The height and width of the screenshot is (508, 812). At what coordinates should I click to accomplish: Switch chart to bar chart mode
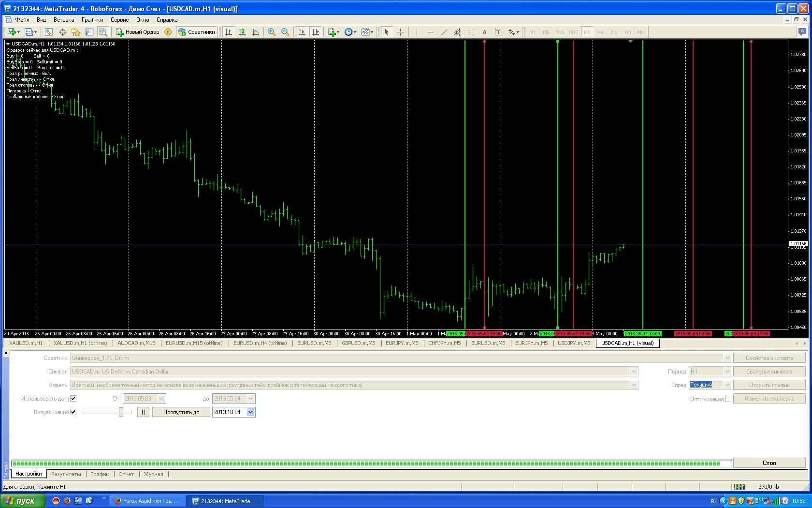[229, 32]
